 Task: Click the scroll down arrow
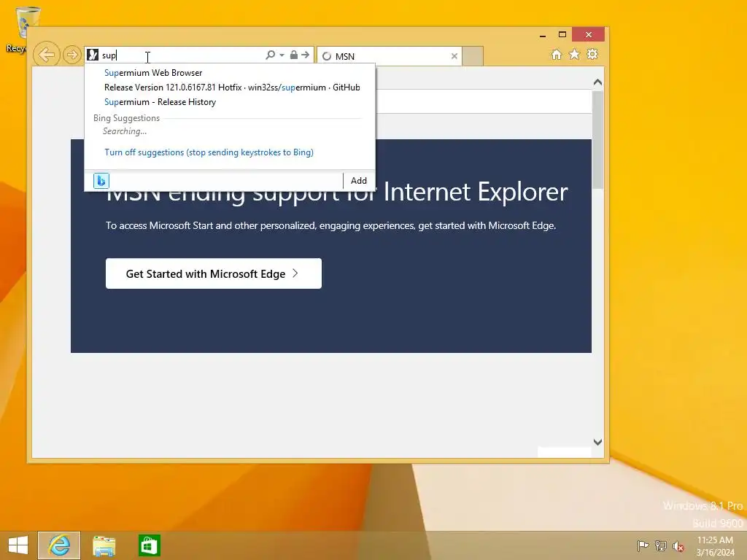597,442
